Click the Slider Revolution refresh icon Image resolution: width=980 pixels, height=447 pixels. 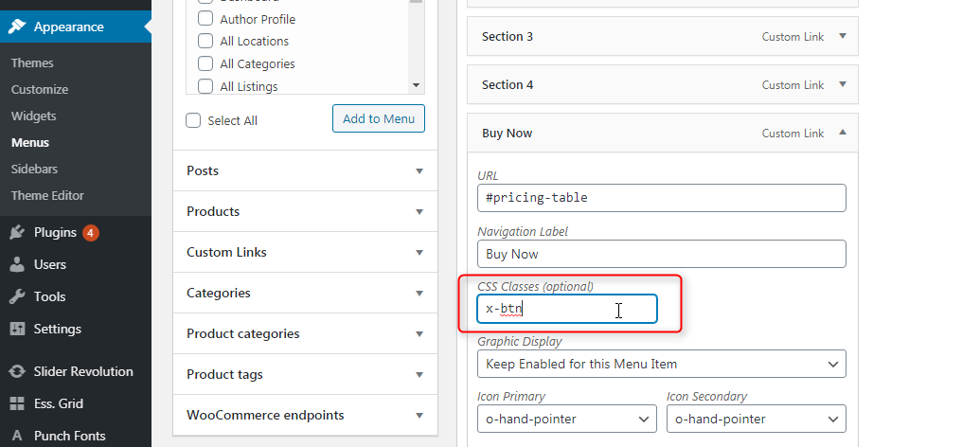(17, 371)
